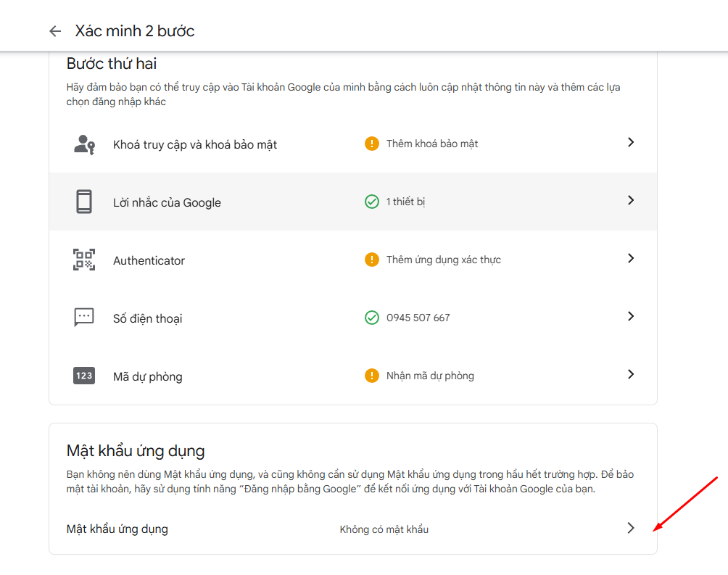
Task: Click the green checkmark beside 1 thiết bị
Action: pos(372,202)
